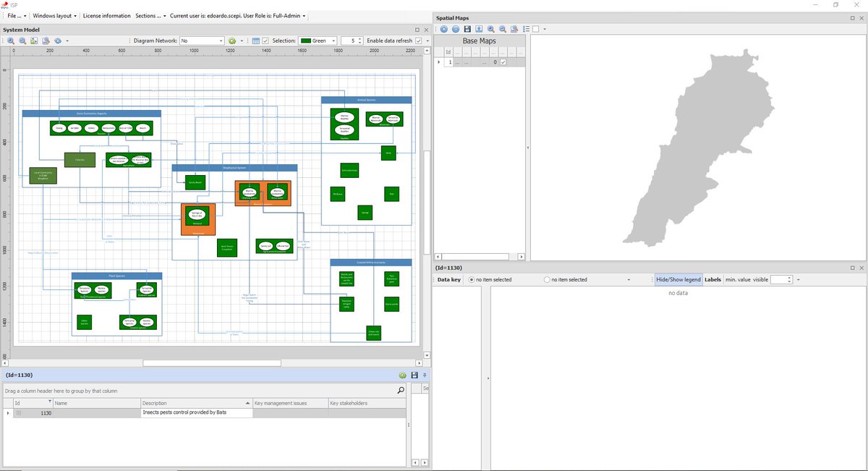Click the 'Insects pests control provided by Bats' cell
868x471 pixels.
(197, 413)
